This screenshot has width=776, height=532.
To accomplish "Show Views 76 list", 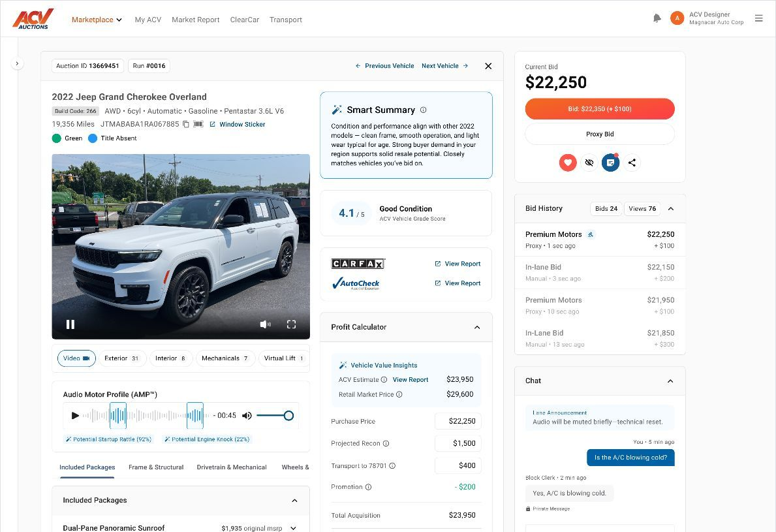I will point(642,208).
